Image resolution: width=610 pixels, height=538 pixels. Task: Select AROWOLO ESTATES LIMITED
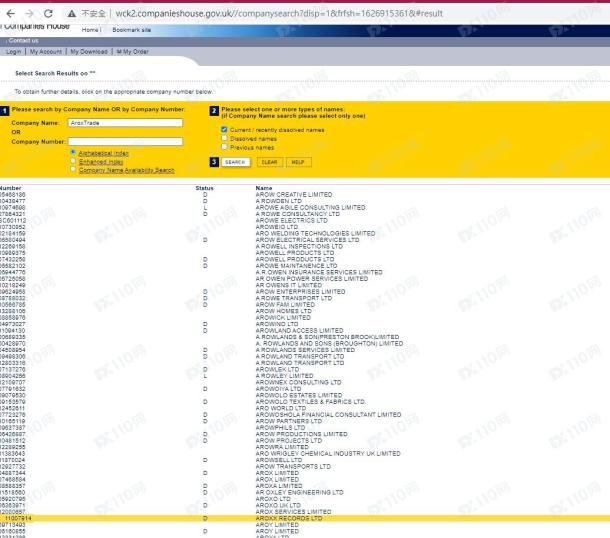tap(299, 395)
